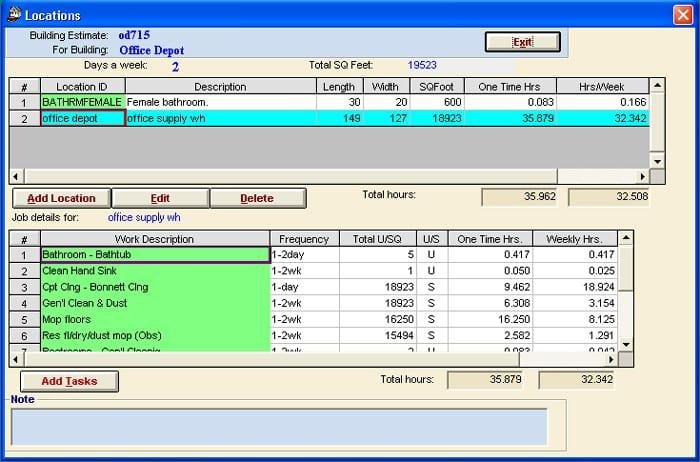Click the Description column header

[221, 87]
